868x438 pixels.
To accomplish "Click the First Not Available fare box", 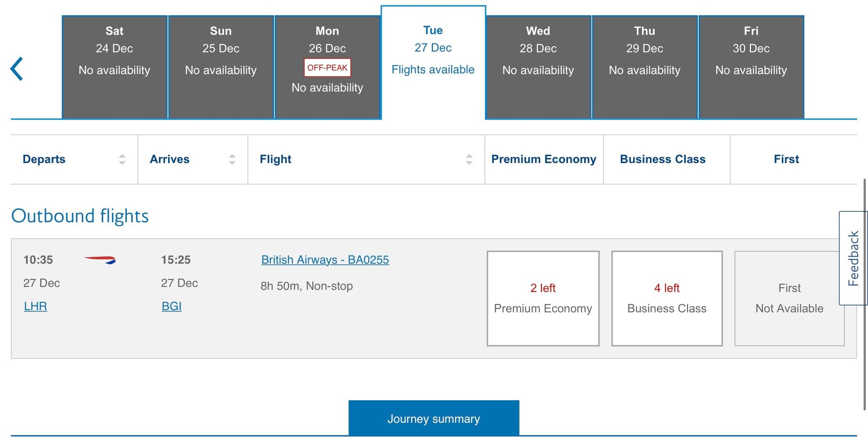I will point(789,298).
